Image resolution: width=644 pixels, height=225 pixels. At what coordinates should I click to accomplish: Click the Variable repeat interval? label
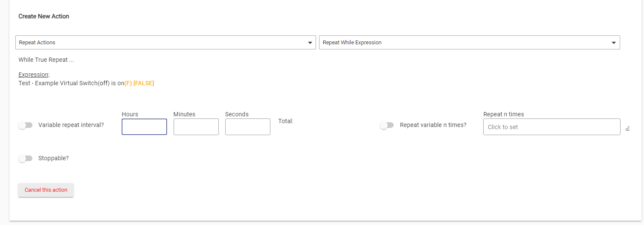click(x=71, y=125)
